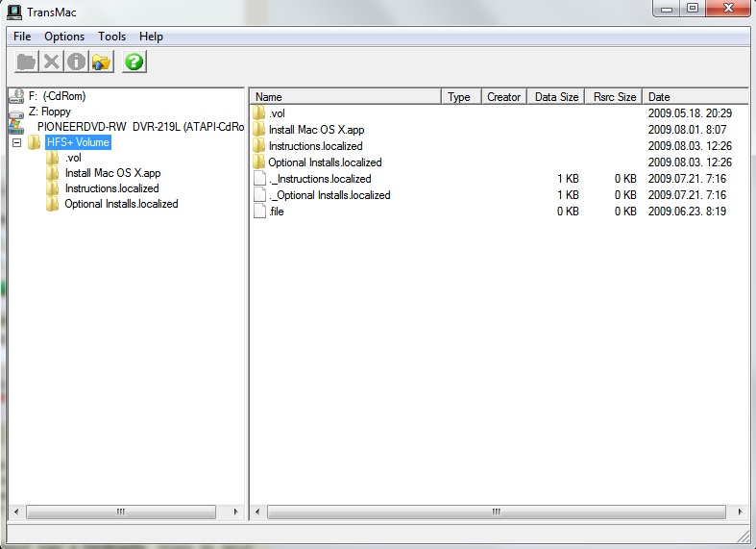Click date 2009.08.01. 8:07
The height and width of the screenshot is (549, 756).
tap(687, 130)
